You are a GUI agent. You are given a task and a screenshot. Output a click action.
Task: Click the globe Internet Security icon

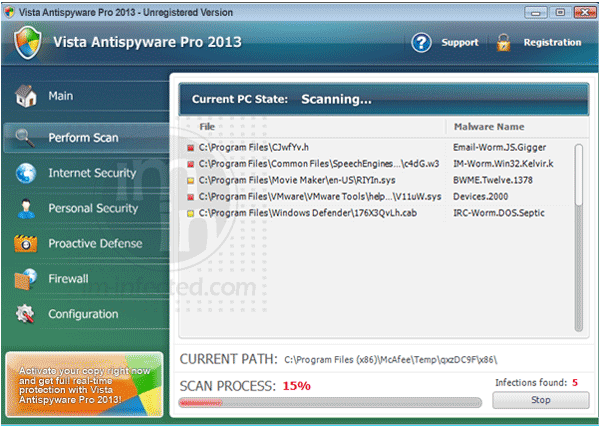coord(26,173)
